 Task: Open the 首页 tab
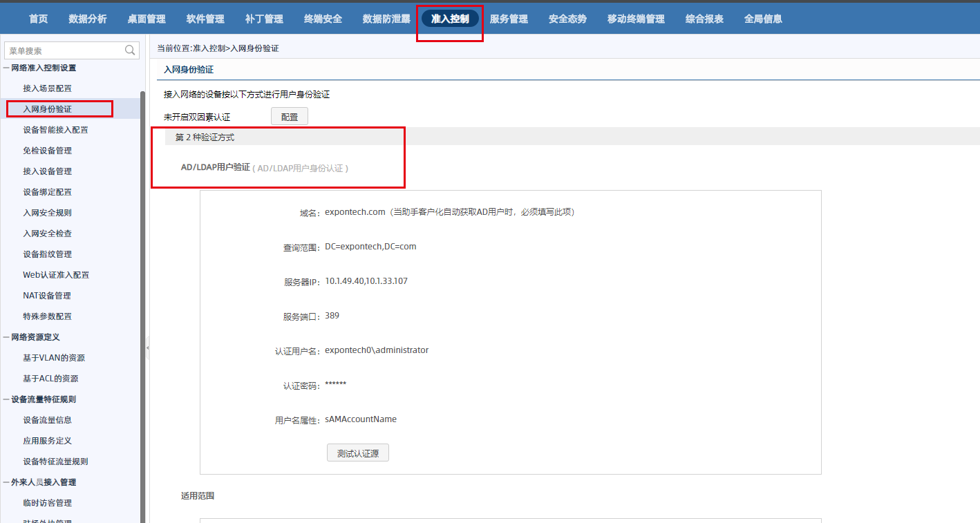pyautogui.click(x=39, y=19)
